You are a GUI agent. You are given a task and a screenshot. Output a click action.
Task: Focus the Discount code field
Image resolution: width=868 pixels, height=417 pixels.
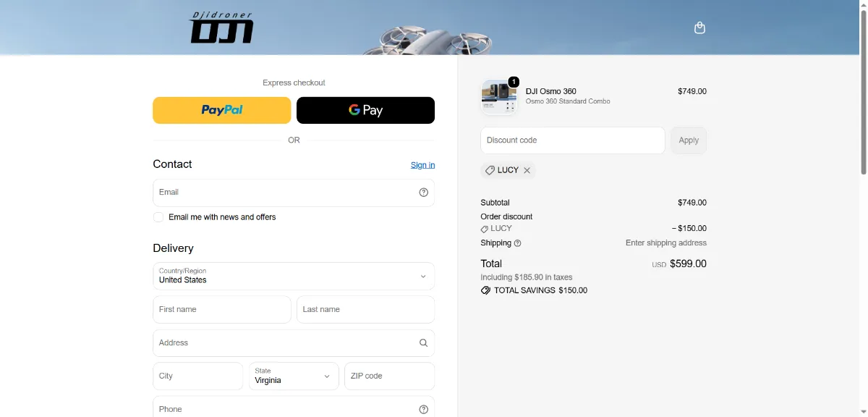573,140
